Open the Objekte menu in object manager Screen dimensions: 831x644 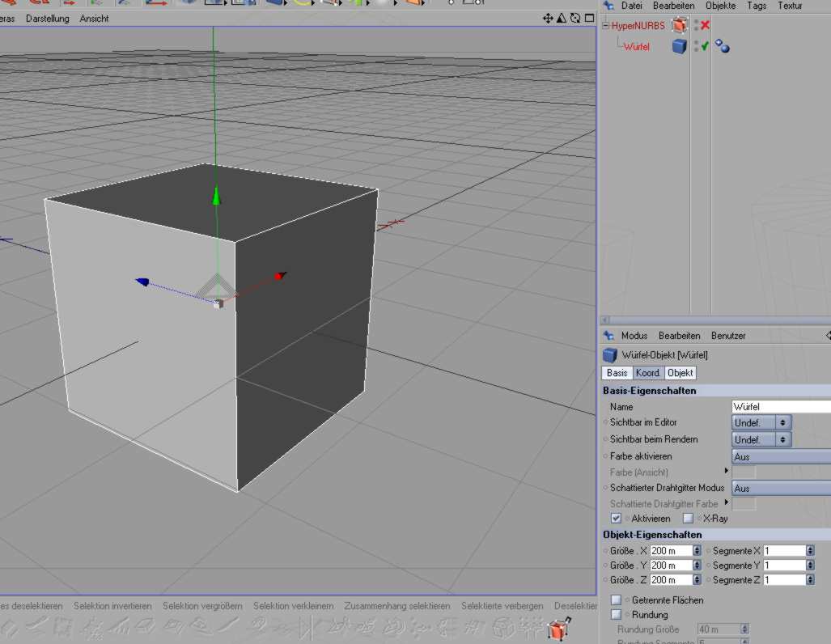[x=720, y=6]
